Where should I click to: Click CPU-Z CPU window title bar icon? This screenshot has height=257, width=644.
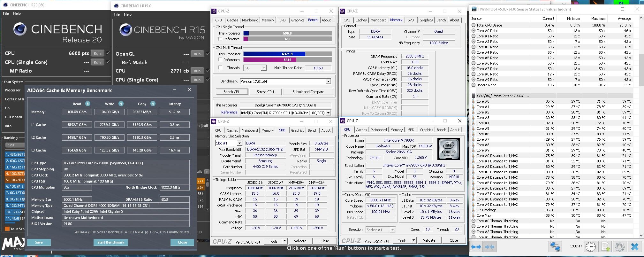tap(343, 121)
